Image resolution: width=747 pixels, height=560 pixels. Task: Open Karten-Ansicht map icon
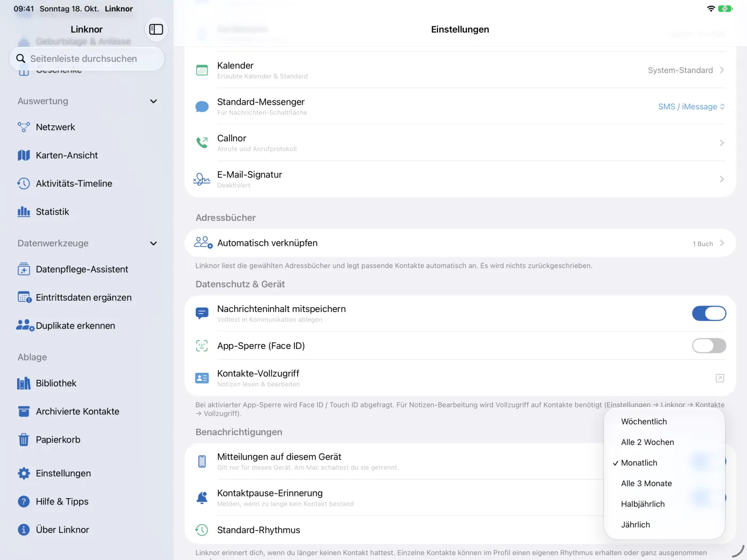tap(23, 155)
